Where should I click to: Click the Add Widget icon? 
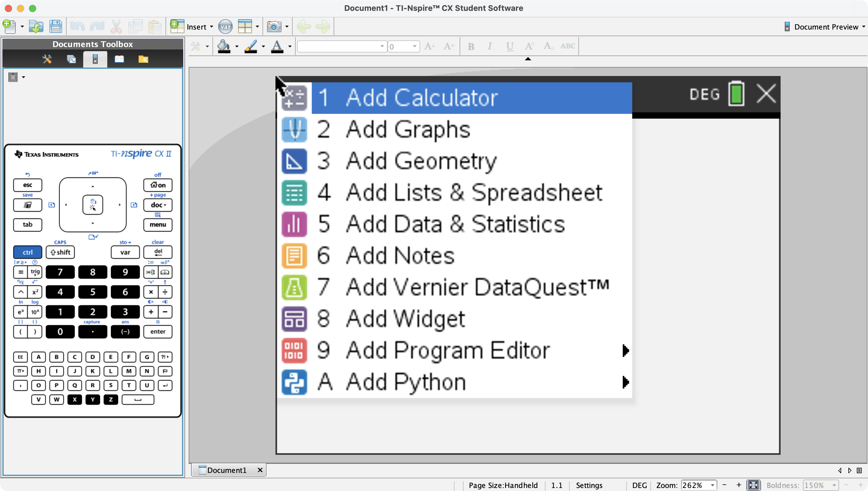pos(294,319)
